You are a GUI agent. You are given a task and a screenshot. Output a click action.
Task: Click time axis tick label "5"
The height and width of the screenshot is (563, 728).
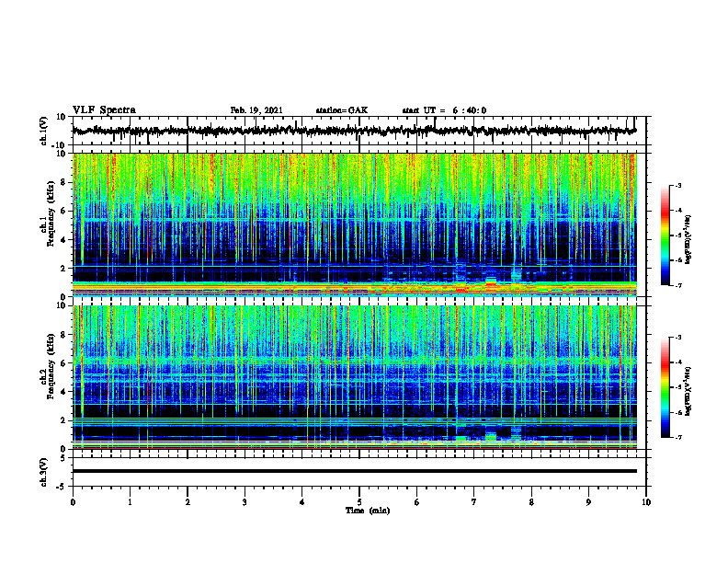[359, 502]
